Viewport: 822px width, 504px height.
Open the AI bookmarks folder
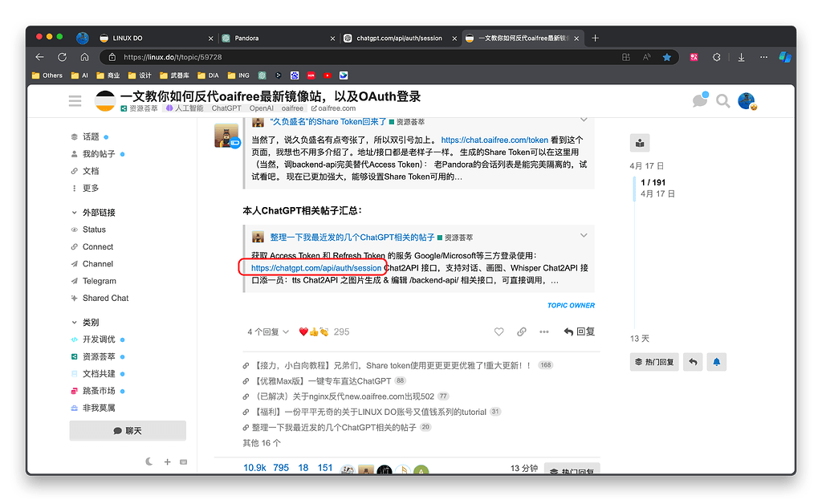(79, 75)
